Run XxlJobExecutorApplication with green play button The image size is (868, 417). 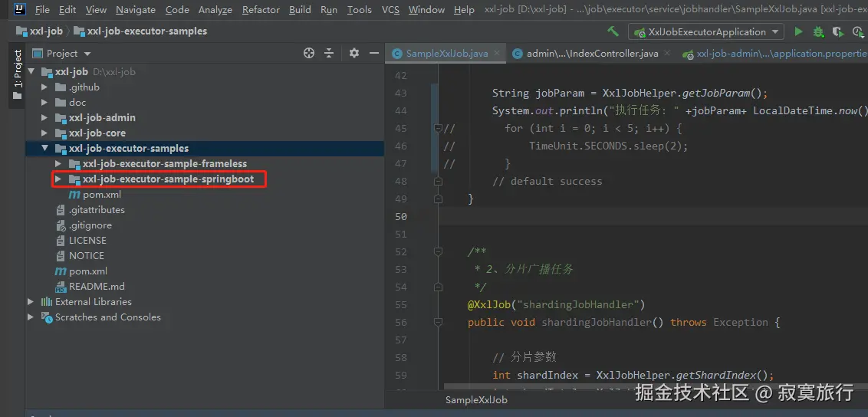coord(798,31)
